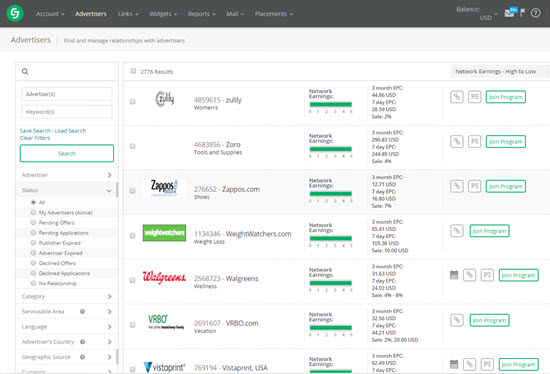Click the zulily logo thumbnail

[165, 99]
